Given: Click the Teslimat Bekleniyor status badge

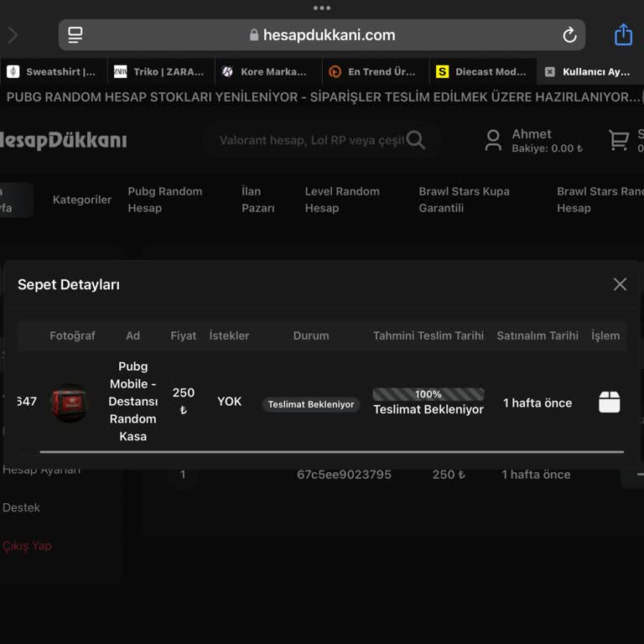Looking at the screenshot, I should [311, 404].
